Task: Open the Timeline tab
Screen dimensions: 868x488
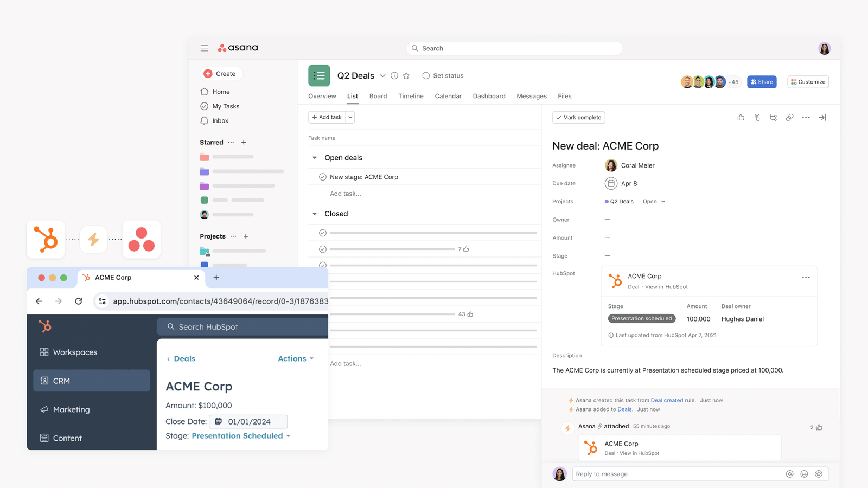Action: (411, 96)
